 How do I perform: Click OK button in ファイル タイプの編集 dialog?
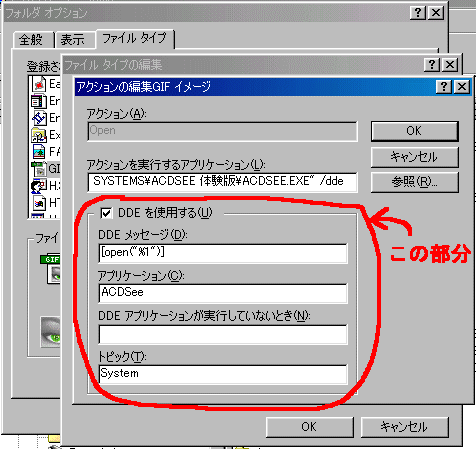pos(309,427)
